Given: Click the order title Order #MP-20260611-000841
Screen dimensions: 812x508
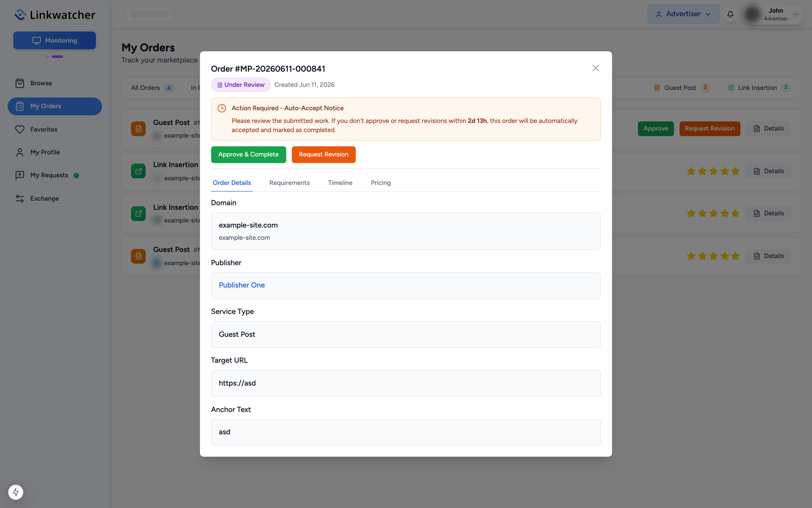Looking at the screenshot, I should [268, 69].
